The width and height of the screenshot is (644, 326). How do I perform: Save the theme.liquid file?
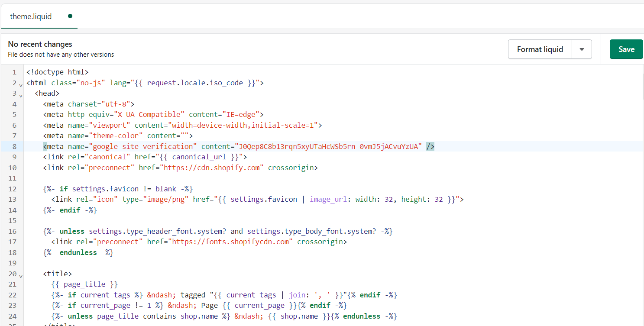click(x=626, y=49)
